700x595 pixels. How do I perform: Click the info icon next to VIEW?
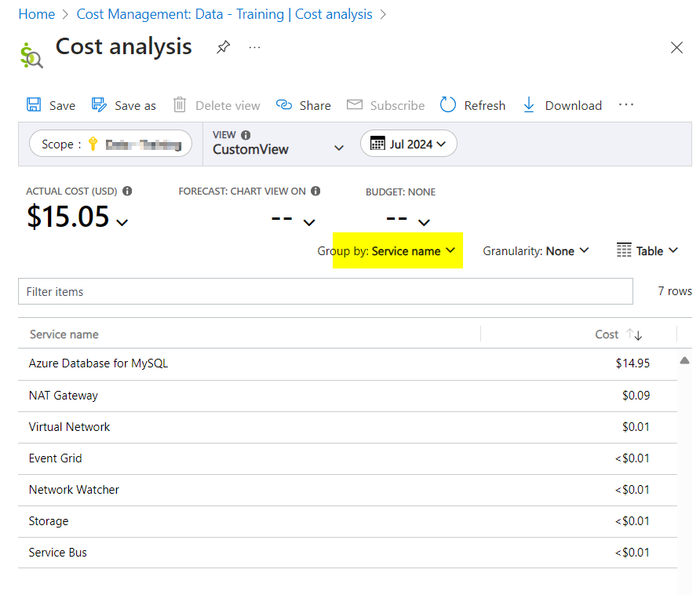point(246,135)
